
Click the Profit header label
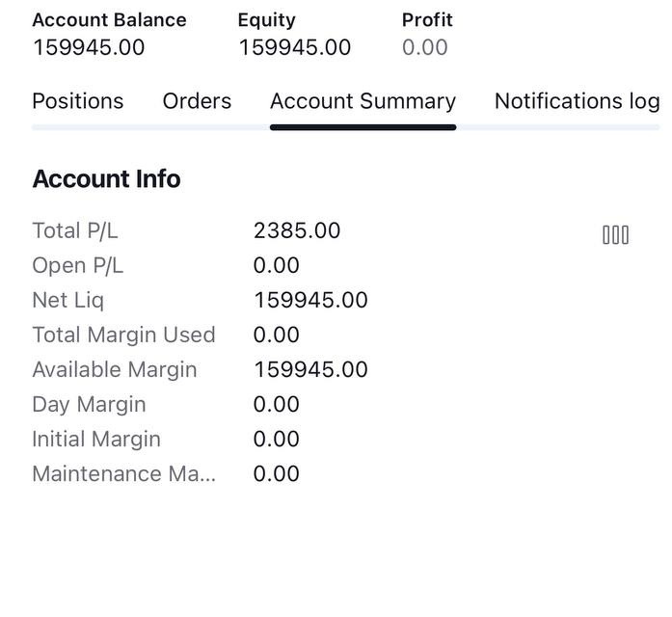(427, 19)
